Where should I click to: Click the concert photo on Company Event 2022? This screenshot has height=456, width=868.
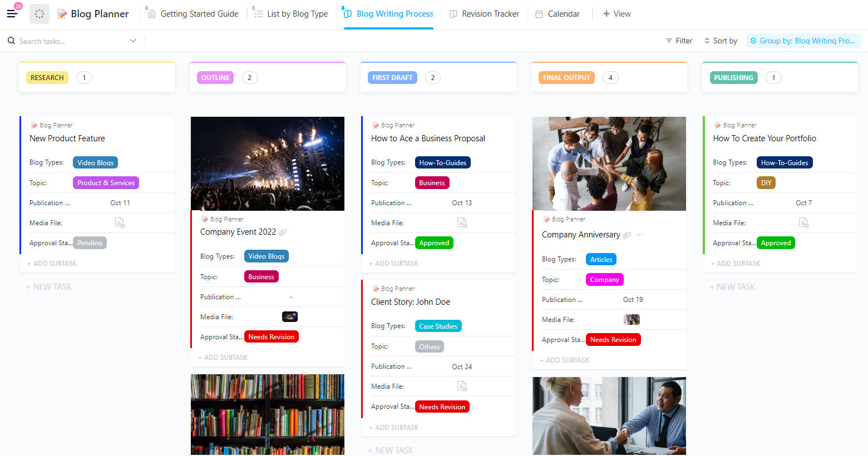coord(267,163)
